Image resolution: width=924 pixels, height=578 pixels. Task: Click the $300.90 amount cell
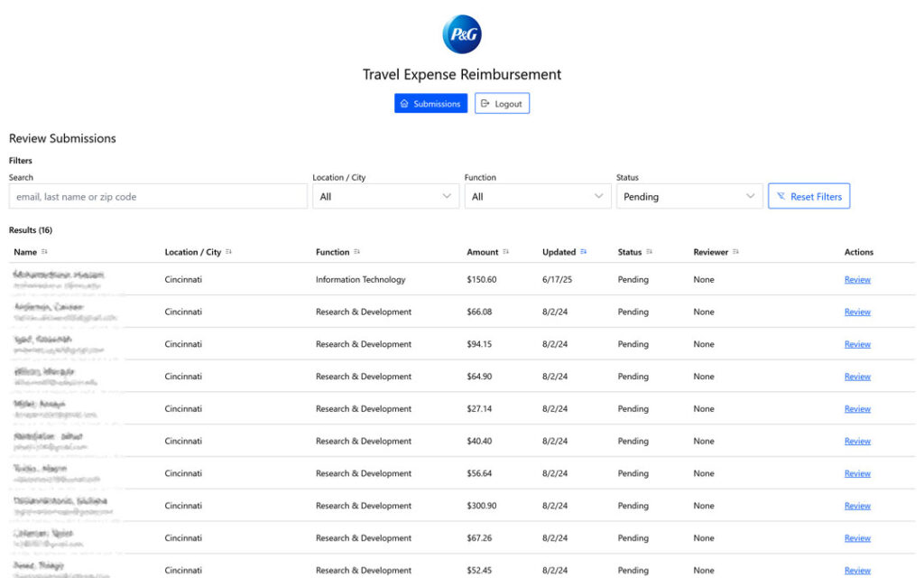pos(482,506)
